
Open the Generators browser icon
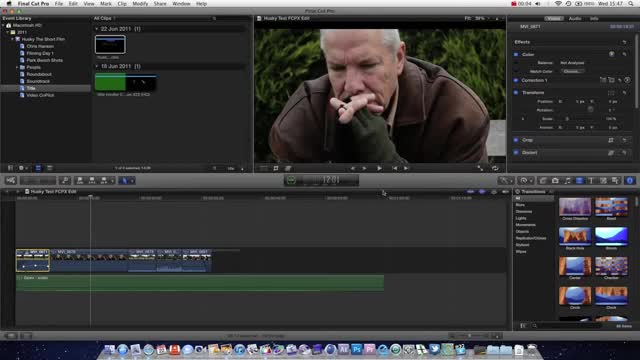click(603, 180)
